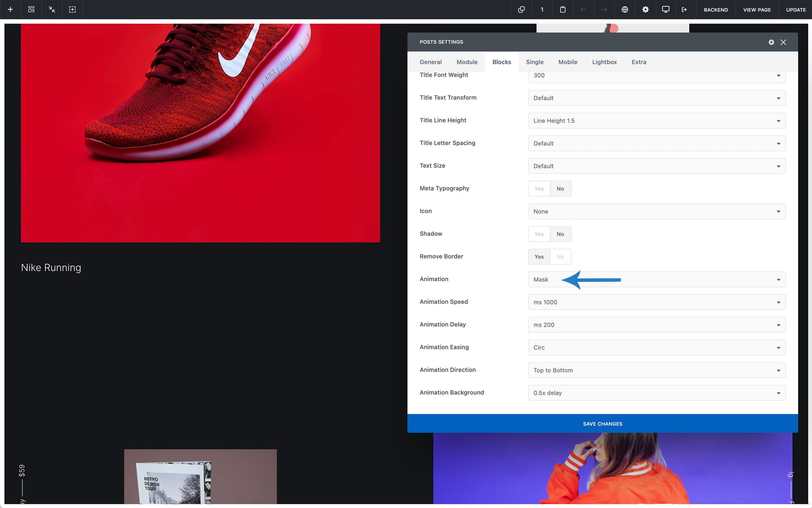
Task: Switch to the Lightbox tab
Action: (604, 62)
